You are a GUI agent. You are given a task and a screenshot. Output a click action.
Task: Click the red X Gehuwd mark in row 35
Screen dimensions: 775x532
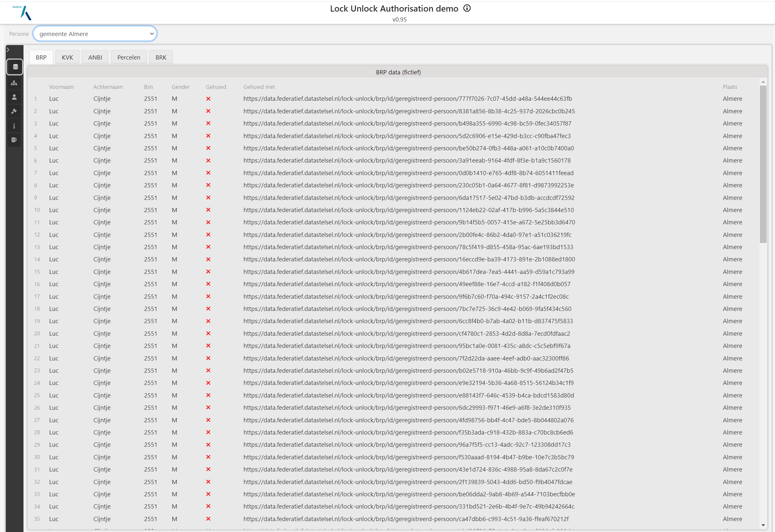(x=208, y=519)
